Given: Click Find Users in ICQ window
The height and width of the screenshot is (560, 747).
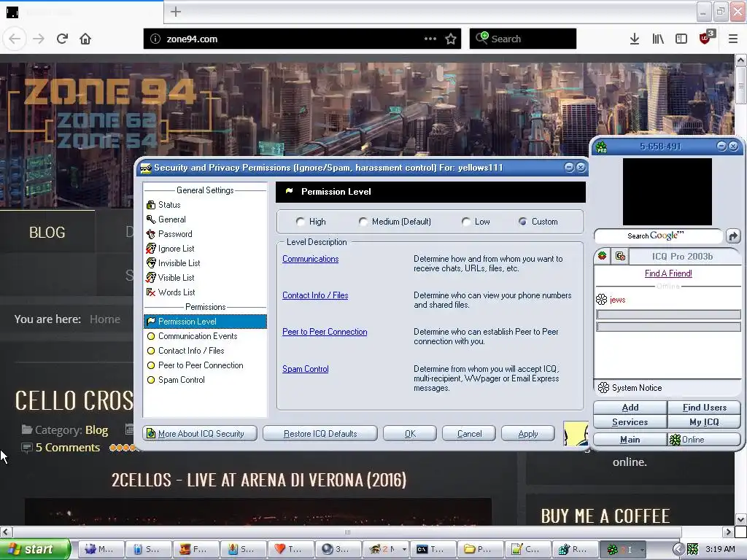Looking at the screenshot, I should tap(704, 408).
